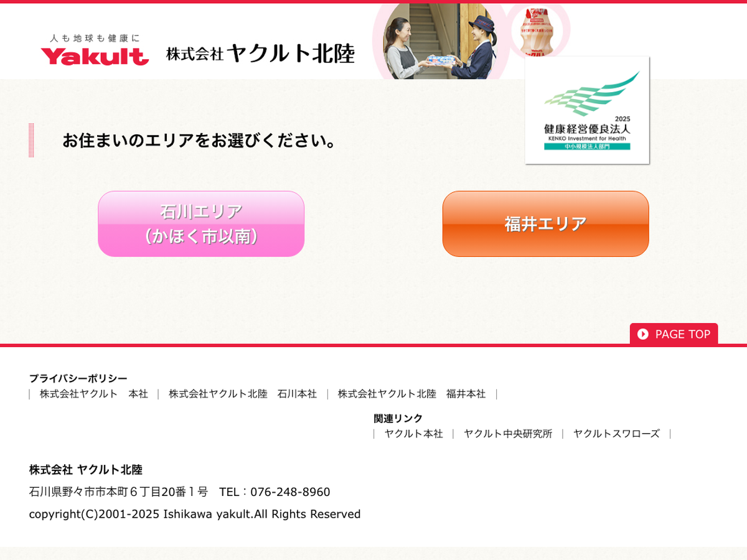747x560 pixels.
Task: Jump back up with PAGE TOP
Action: [674, 334]
